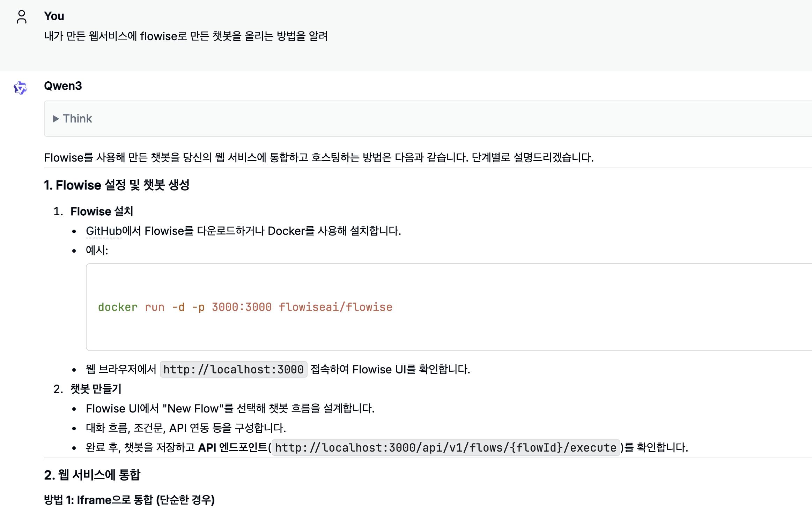The image size is (812, 513).
Task: Click heading "1. Flowise 설정 및 챗봇 생성"
Action: [x=117, y=185]
